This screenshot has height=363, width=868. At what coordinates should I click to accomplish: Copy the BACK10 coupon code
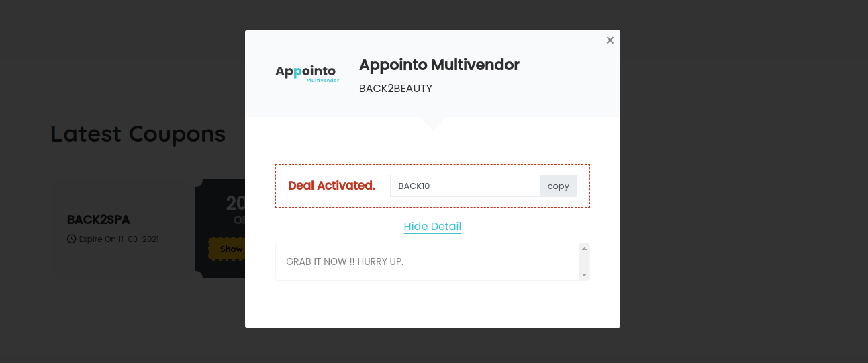pos(558,186)
